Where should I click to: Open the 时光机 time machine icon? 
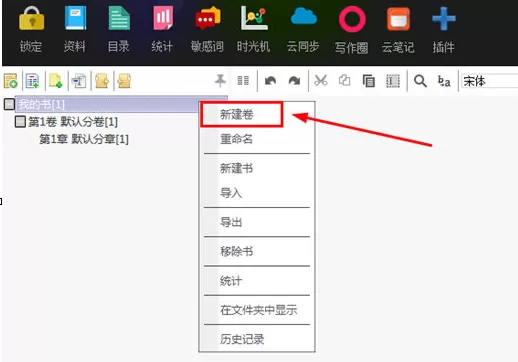[254, 18]
